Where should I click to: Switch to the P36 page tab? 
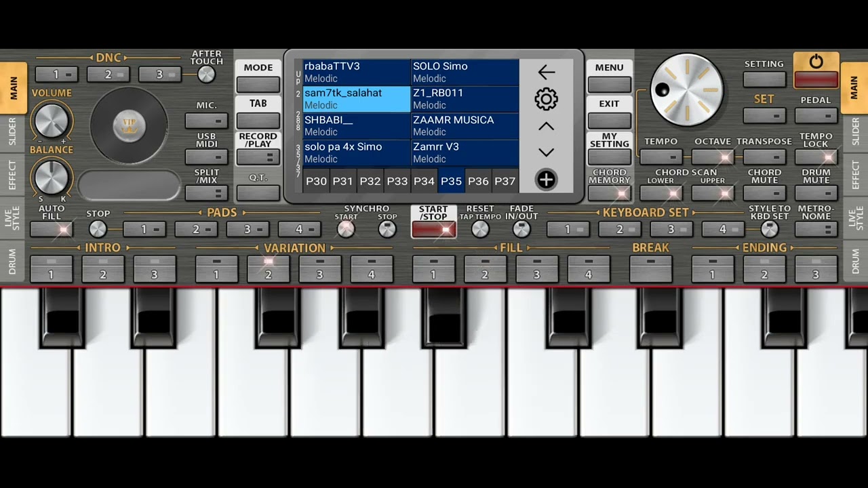(x=478, y=181)
